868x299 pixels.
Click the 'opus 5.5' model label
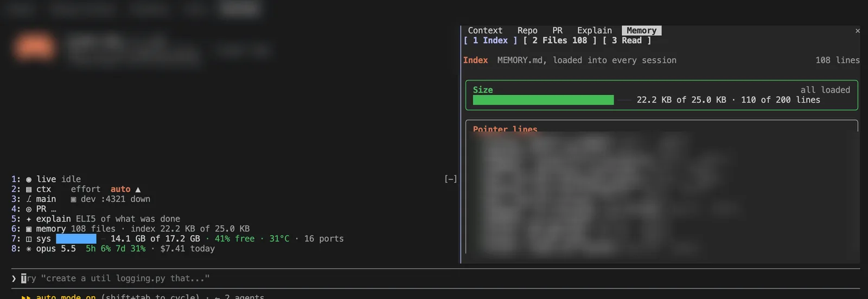[x=56, y=249]
